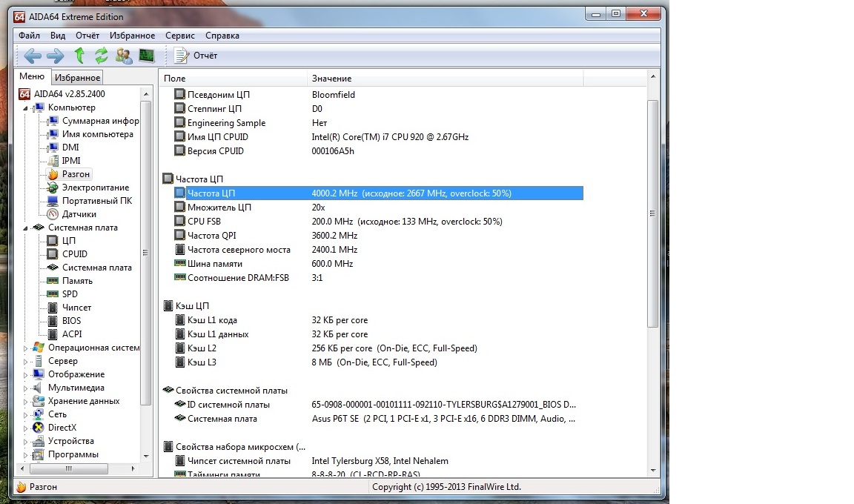Expand the Программы tree node

click(x=25, y=455)
